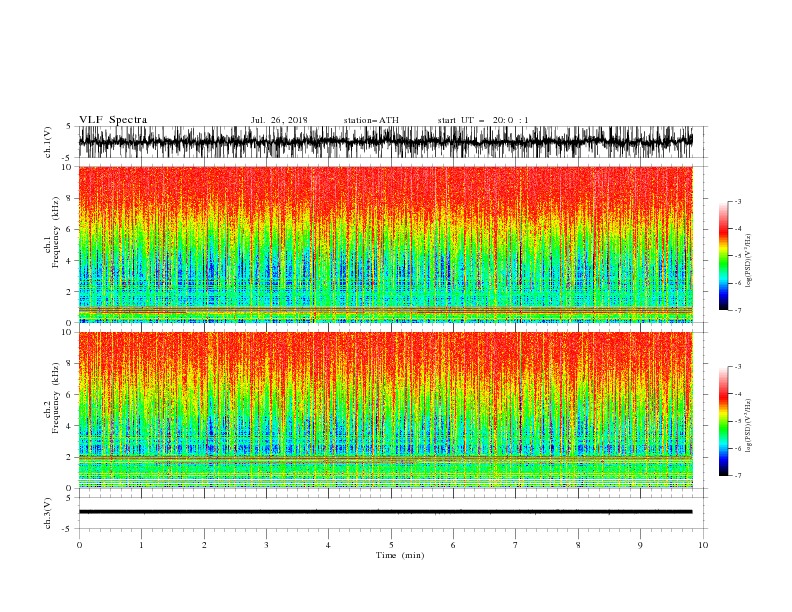
Task: Click the "4" kHz tick on ch.2 spectrogram
Action: point(69,426)
